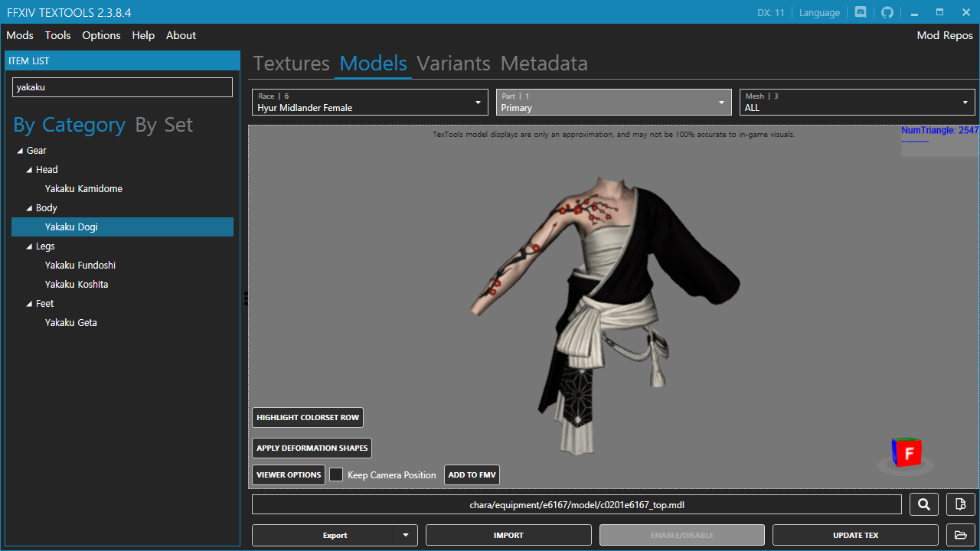Click Add to FMV button
Screen dimensions: 980x551
click(x=472, y=474)
